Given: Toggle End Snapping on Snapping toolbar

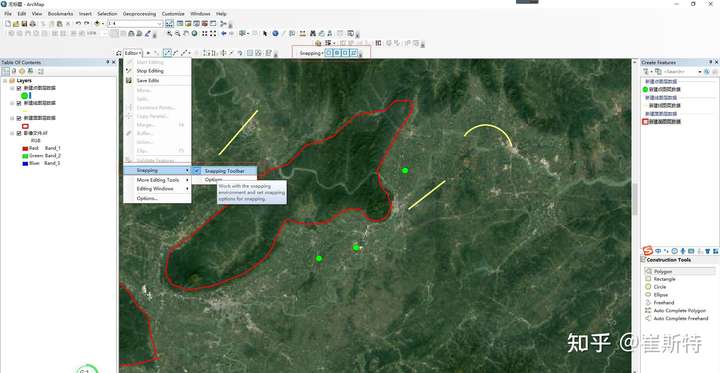Looking at the screenshot, I should pyautogui.click(x=337, y=53).
